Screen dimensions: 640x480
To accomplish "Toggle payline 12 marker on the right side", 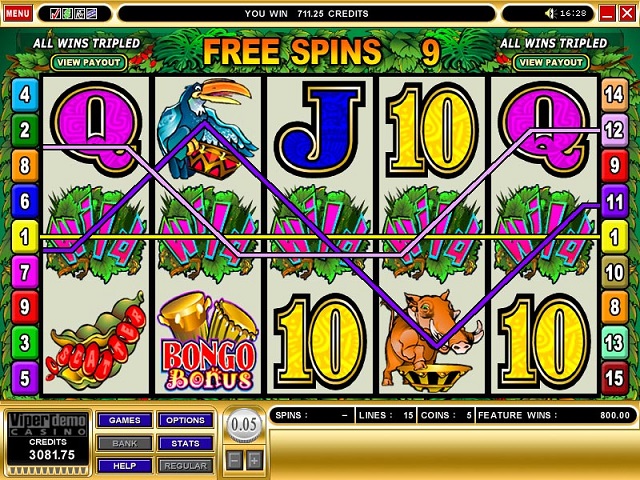I will tap(614, 130).
